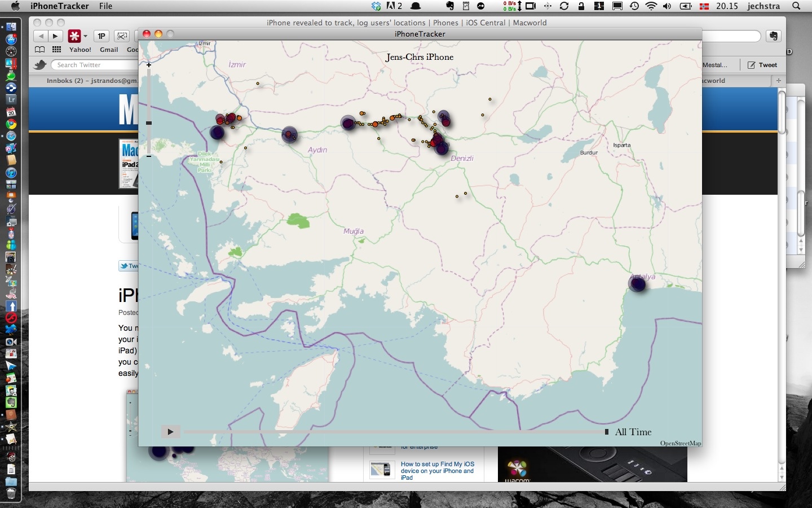Show Top Sites grid icon

[x=56, y=50]
